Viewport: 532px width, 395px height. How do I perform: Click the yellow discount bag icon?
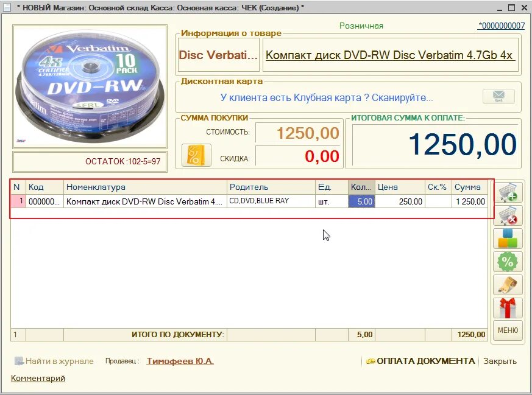(196, 155)
